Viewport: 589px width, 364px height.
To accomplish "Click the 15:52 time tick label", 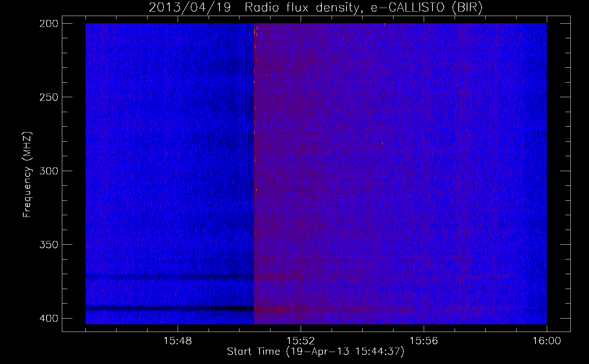I will (301, 341).
